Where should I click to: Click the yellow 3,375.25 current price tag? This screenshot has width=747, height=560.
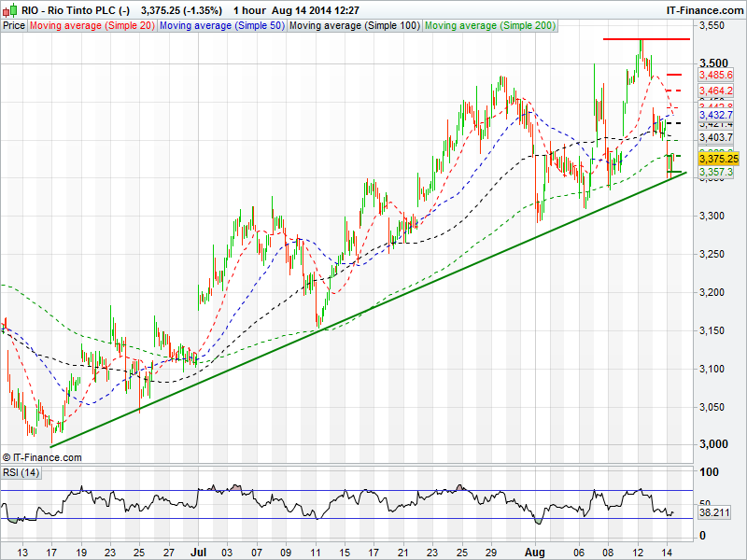(718, 159)
